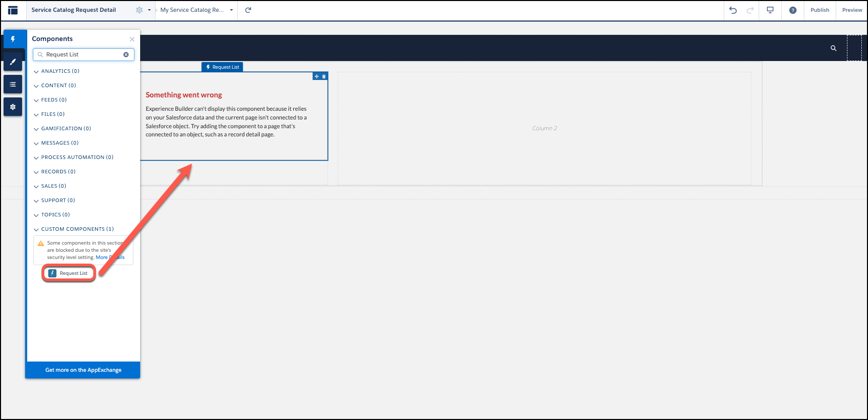This screenshot has height=420, width=868.
Task: Click the Service Catalog Request Detail page title
Action: point(74,10)
